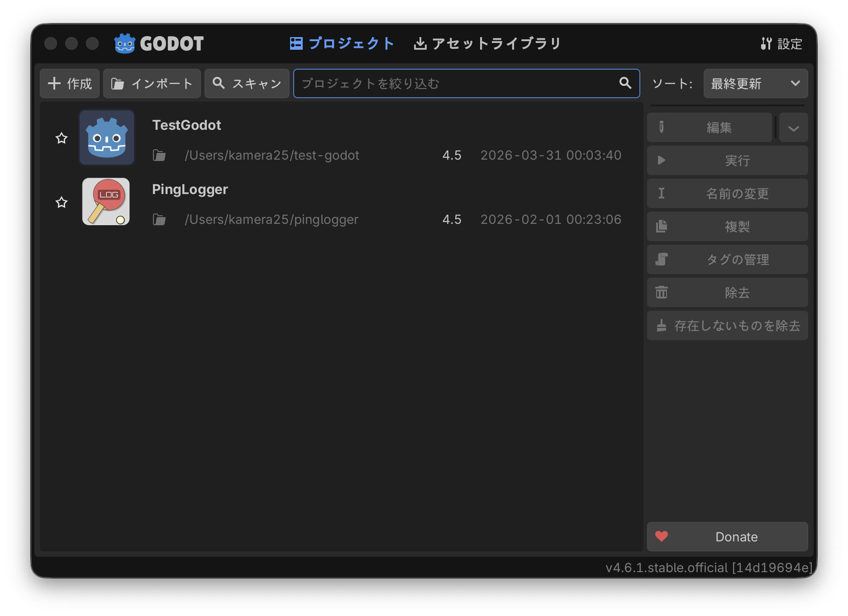Click the タグの管理 manage tags button
This screenshot has height=616, width=848.
(728, 260)
